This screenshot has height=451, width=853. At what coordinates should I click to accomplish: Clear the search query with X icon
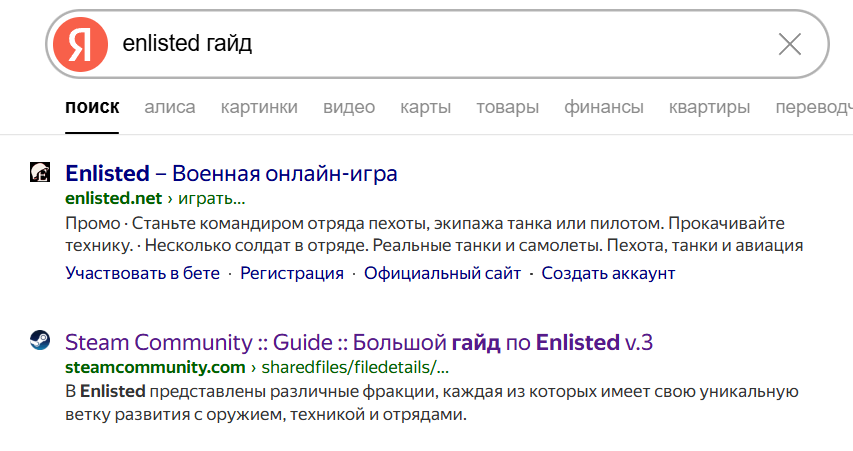coord(789,44)
